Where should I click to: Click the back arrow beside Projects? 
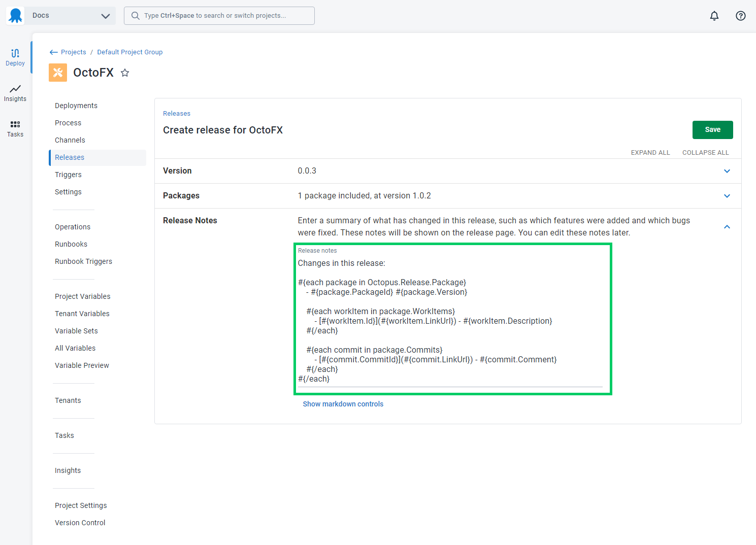pos(53,52)
